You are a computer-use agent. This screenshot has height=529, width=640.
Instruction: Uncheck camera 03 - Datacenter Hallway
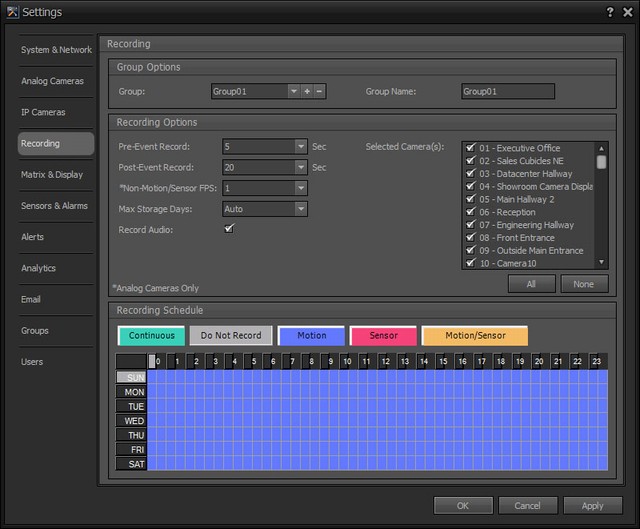coord(471,173)
